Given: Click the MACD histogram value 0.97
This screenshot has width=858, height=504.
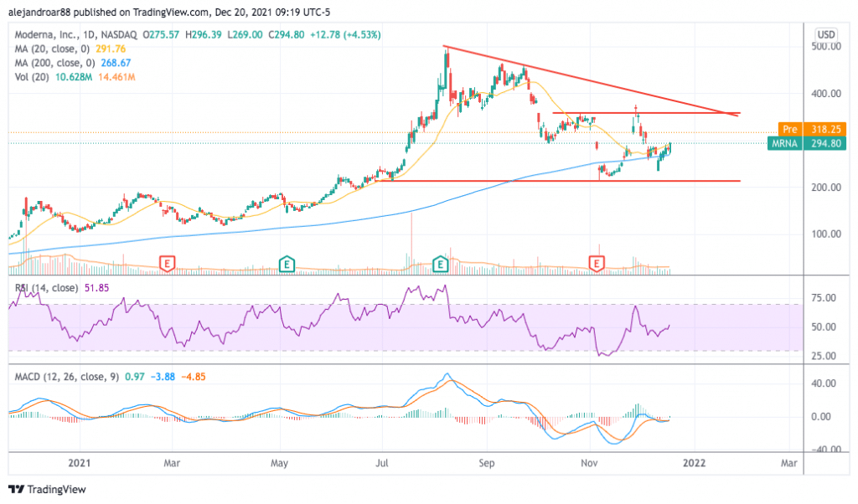Looking at the screenshot, I should coord(135,377).
